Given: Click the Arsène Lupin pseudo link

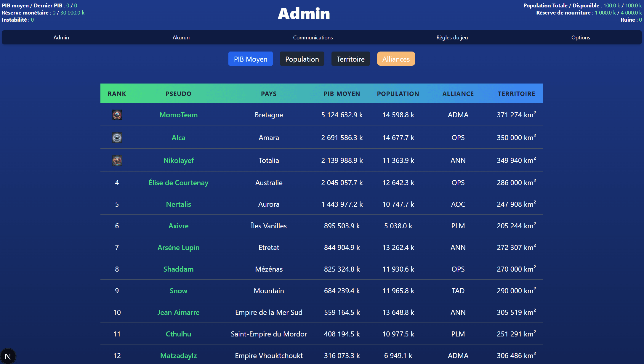Looking at the screenshot, I should click(178, 248).
